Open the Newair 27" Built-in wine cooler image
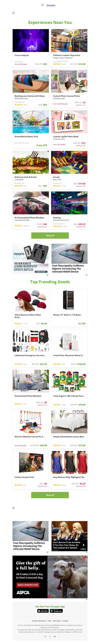The width and height of the screenshot is (100, 644). (69, 300)
